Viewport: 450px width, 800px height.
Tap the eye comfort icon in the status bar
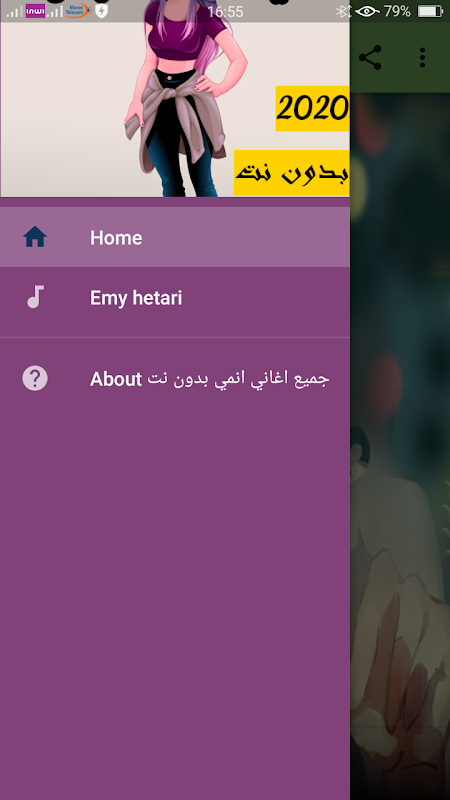367,11
